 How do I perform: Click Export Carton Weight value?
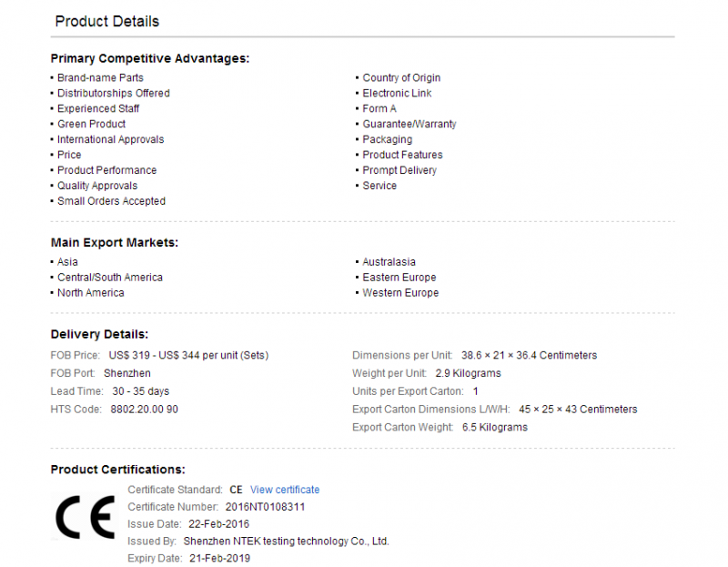(x=494, y=428)
